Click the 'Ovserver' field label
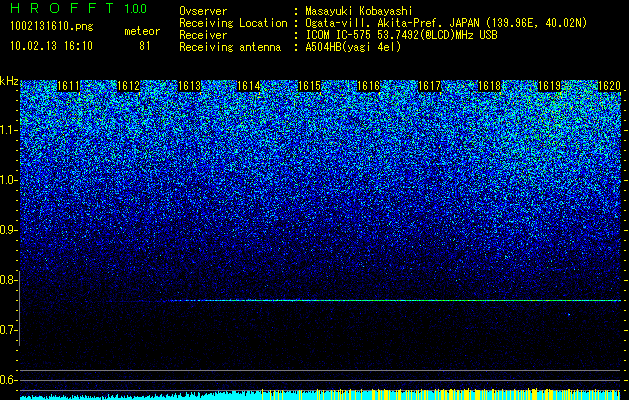The width and height of the screenshot is (629, 400). click(203, 11)
